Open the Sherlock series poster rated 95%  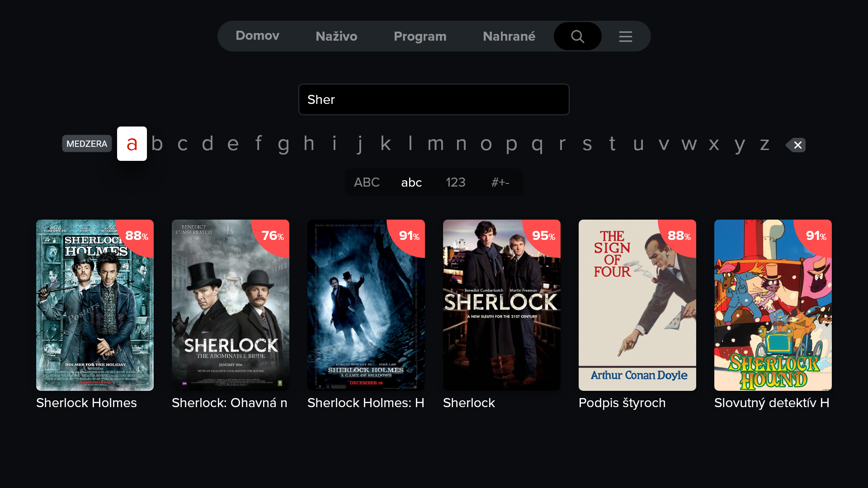(502, 305)
